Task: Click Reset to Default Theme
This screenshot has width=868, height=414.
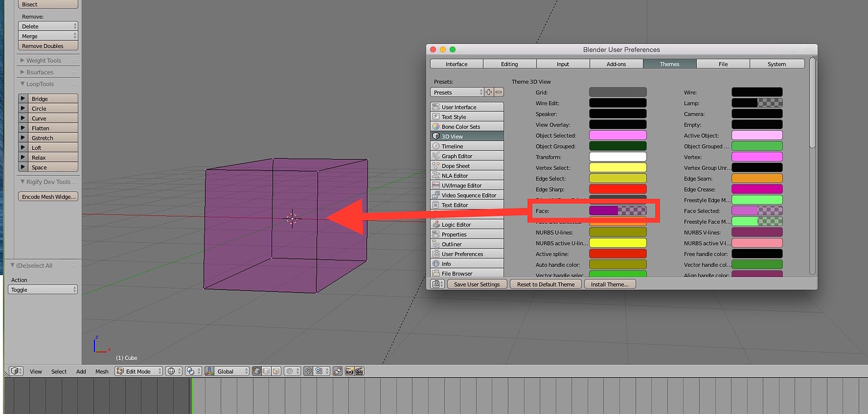Action: 546,284
